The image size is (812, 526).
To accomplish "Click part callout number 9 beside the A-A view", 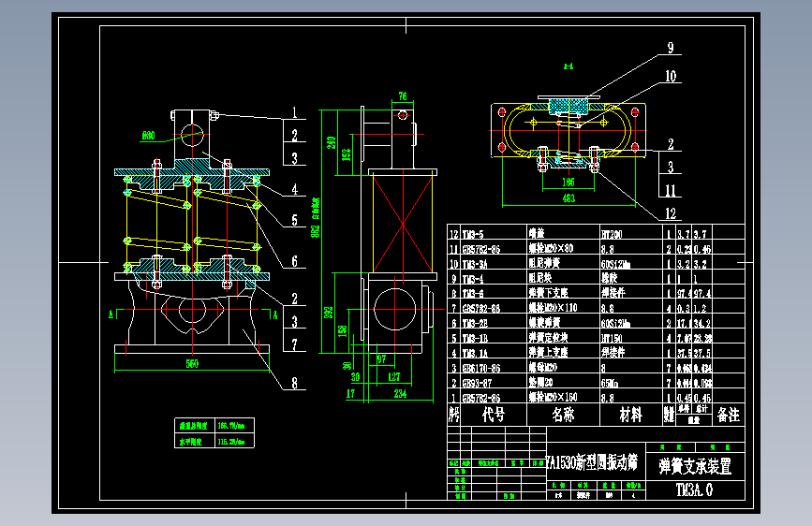I will pyautogui.click(x=671, y=48).
